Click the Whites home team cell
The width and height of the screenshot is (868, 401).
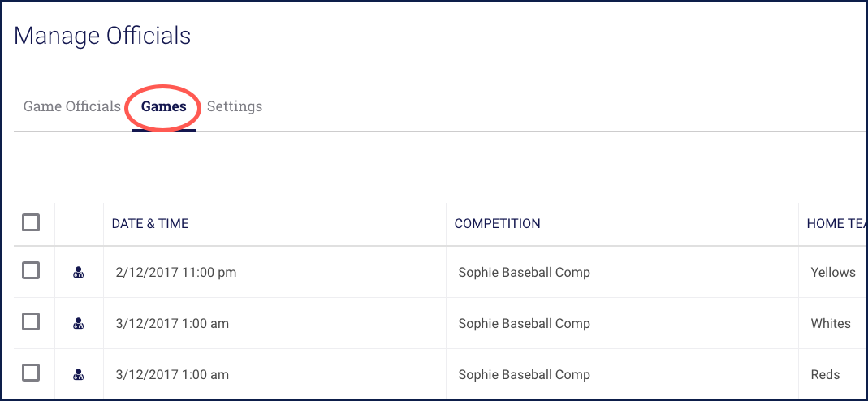coord(831,324)
